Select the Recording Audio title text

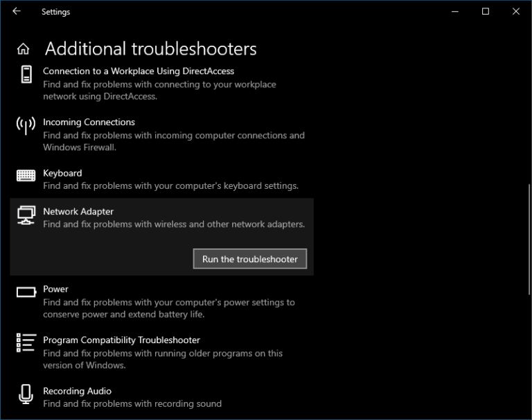[77, 391]
